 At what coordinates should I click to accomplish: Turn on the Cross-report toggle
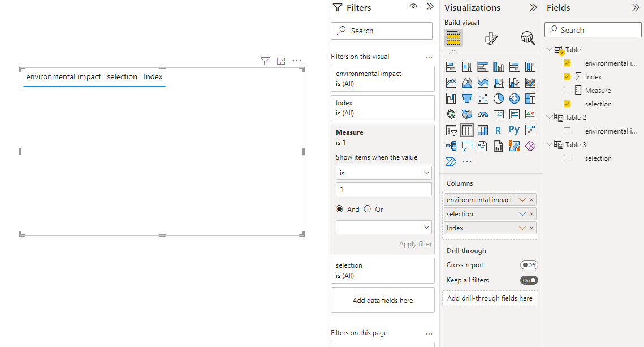tap(529, 265)
